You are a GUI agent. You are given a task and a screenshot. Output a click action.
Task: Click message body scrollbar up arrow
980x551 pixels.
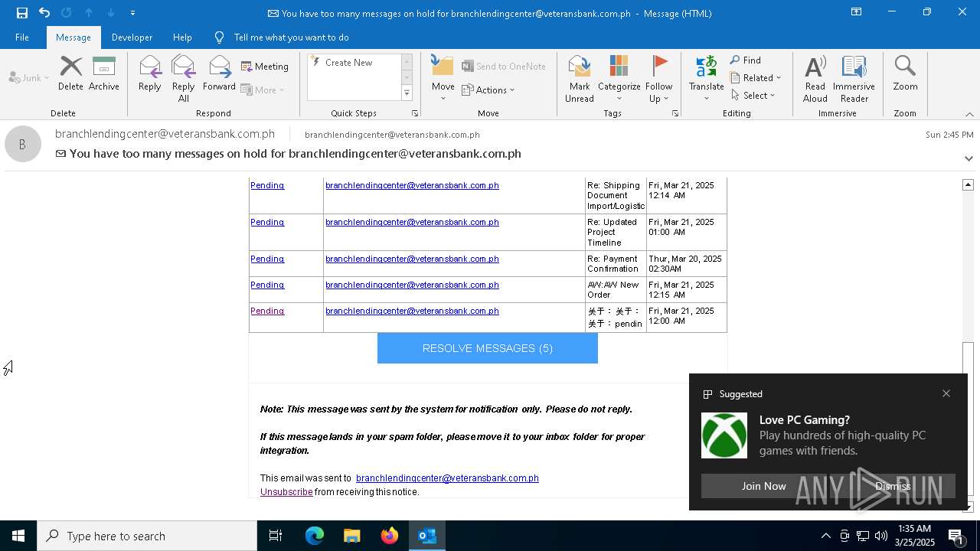(968, 184)
